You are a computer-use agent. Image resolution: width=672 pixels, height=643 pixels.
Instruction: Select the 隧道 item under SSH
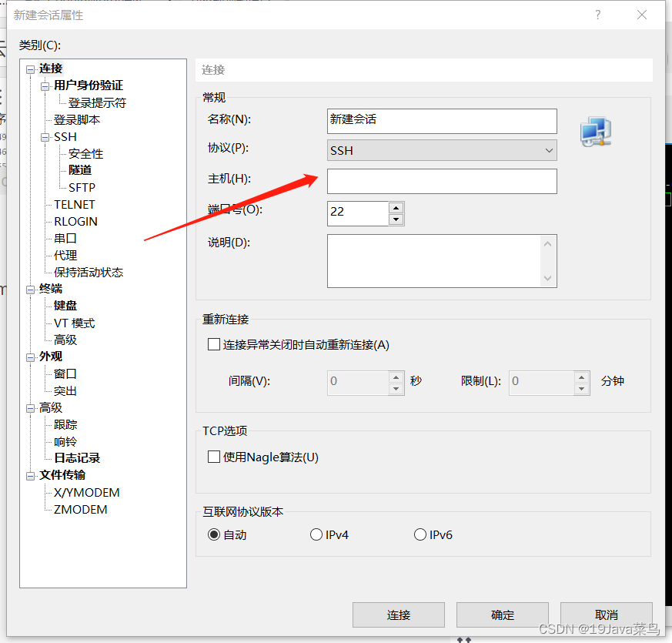point(80,169)
